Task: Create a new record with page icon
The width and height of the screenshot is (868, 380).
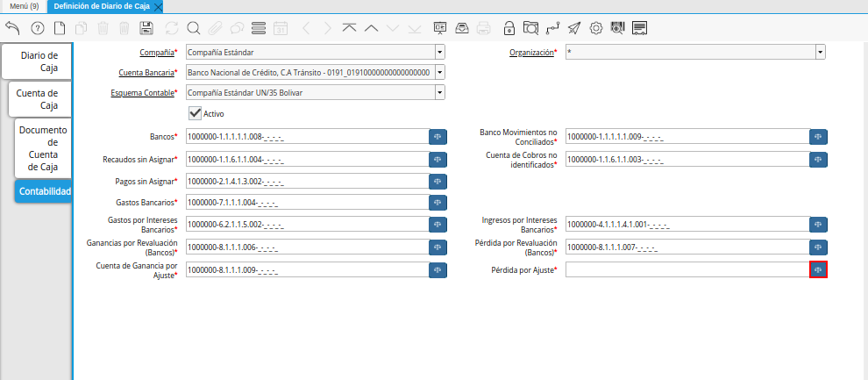Action: (x=60, y=28)
